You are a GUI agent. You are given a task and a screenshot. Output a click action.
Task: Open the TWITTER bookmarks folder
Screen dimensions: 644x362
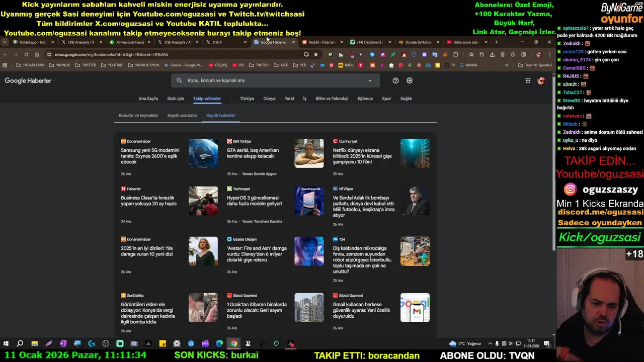click(86, 65)
